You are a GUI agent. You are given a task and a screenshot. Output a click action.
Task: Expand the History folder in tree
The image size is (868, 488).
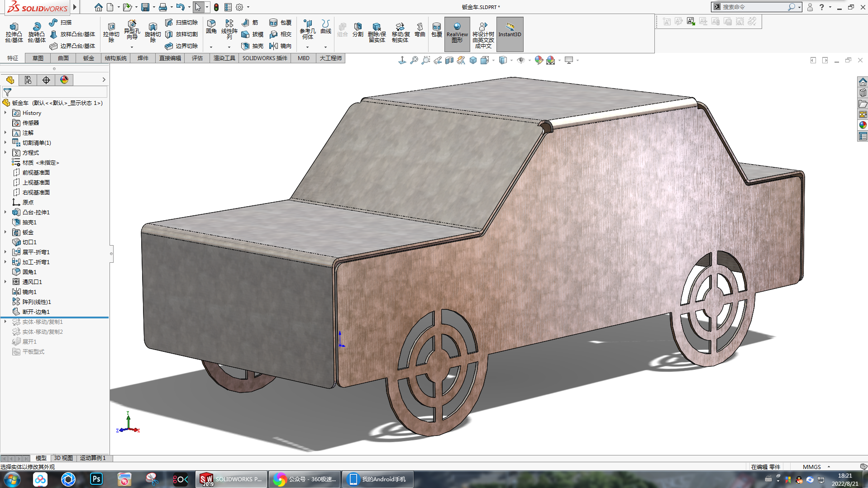pos(5,113)
